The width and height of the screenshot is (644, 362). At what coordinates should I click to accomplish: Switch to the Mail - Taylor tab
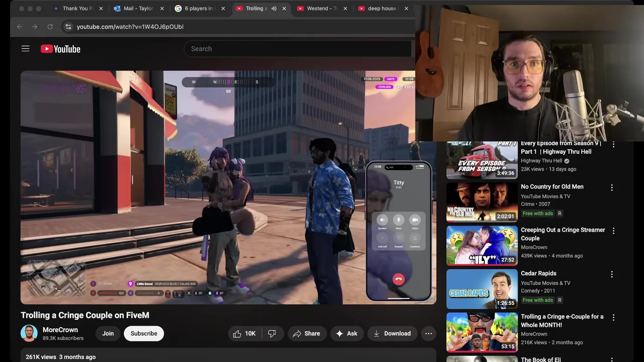click(x=138, y=9)
